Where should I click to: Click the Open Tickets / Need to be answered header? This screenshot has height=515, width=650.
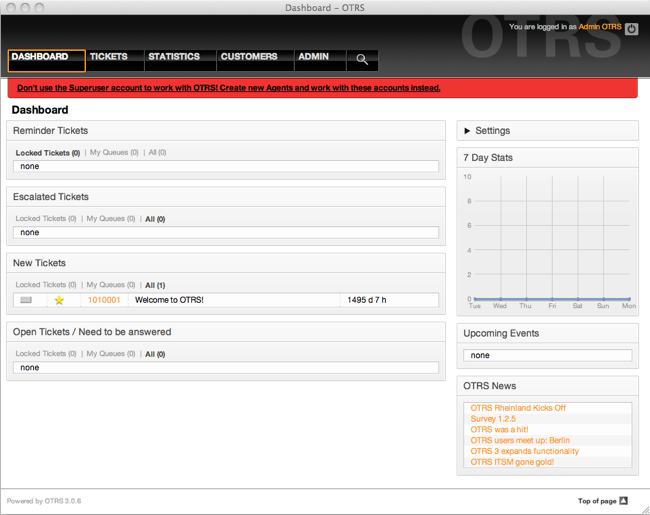point(226,332)
